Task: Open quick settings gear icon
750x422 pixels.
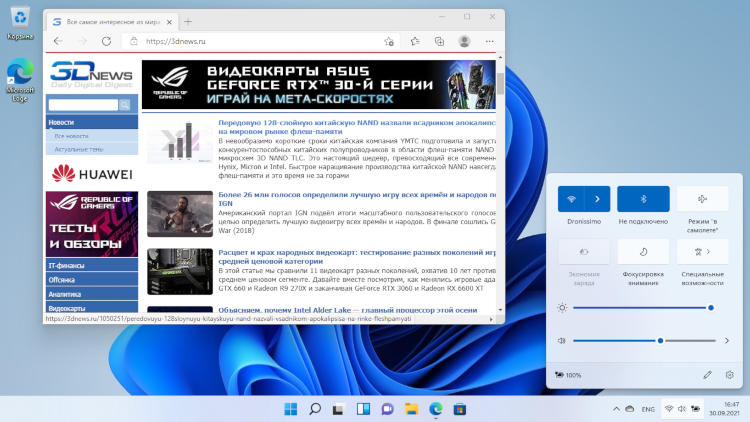Action: point(730,374)
